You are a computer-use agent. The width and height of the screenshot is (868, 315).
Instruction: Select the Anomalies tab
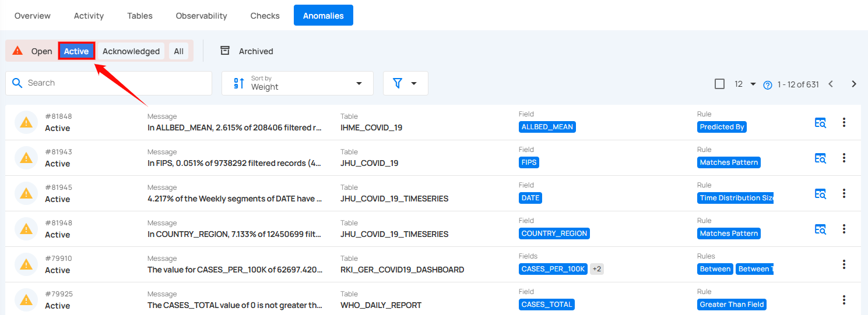(x=324, y=16)
